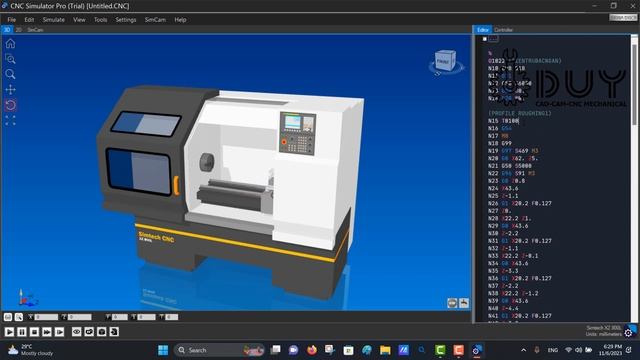The height and width of the screenshot is (360, 640).
Task: Switch to the Editor tab
Action: click(x=482, y=30)
